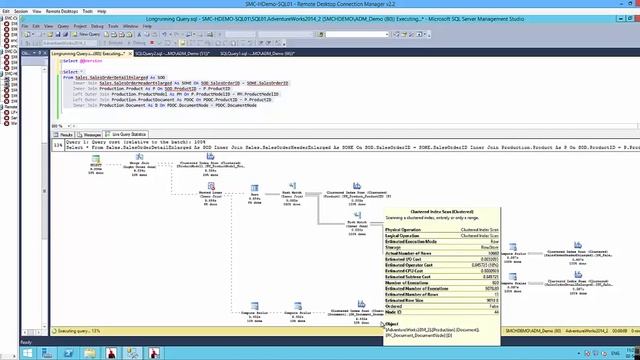Open PowerShell from the taskbar

click(68, 353)
